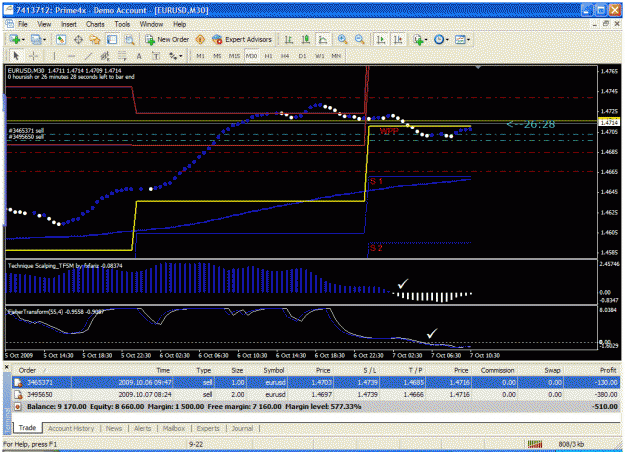The height and width of the screenshot is (452, 625).
Task: Click the New Order button
Action: (167, 39)
